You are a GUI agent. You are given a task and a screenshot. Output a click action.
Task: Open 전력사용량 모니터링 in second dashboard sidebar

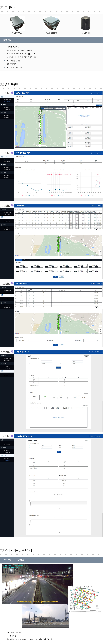tap(7, 160)
